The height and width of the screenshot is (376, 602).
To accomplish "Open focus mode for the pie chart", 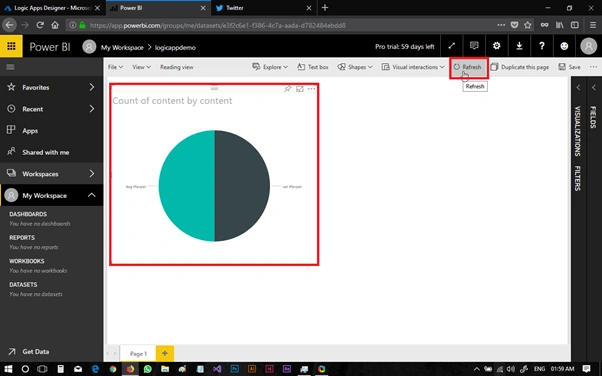I will (x=299, y=89).
